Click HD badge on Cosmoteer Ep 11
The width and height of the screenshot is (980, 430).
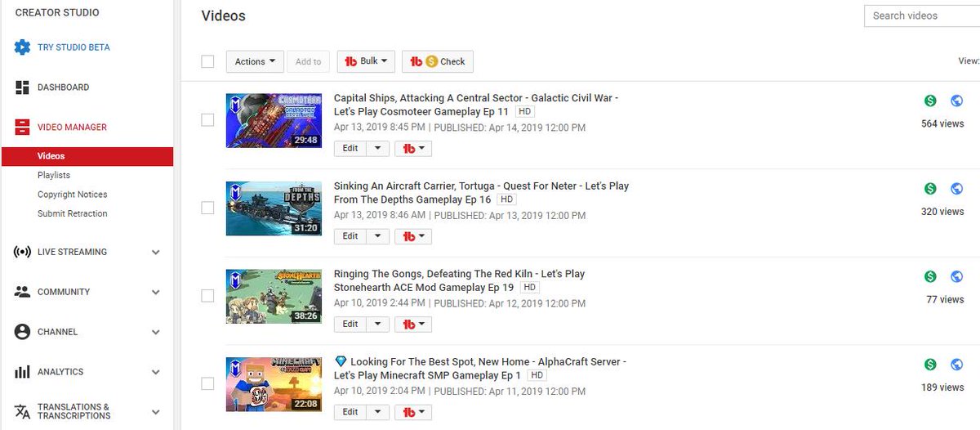point(525,111)
